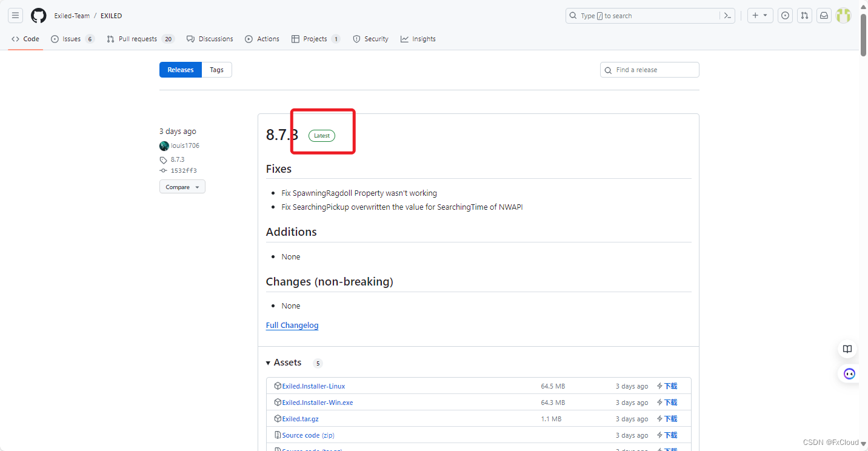Screen dimensions: 868x451
Task: Open the Exiled-Team organization link
Action: pyautogui.click(x=72, y=16)
